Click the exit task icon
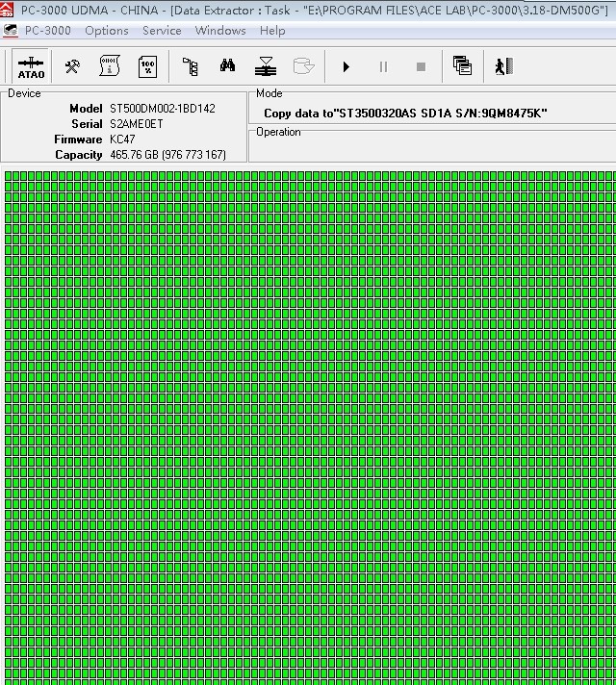 click(x=501, y=66)
